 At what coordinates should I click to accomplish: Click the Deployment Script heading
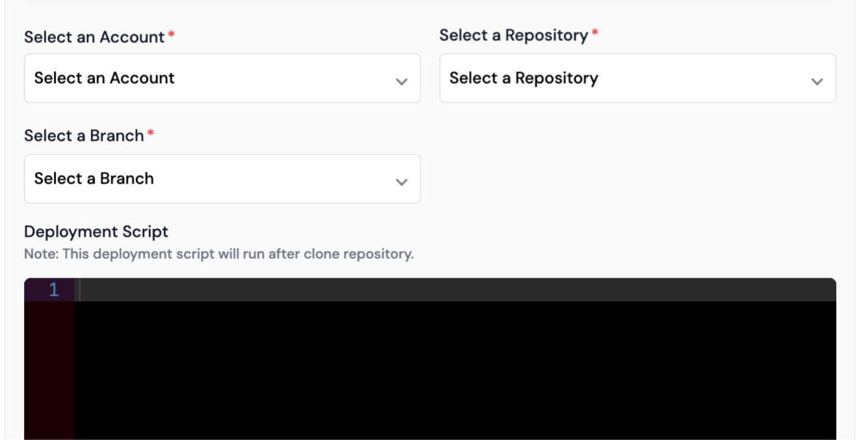(x=96, y=232)
